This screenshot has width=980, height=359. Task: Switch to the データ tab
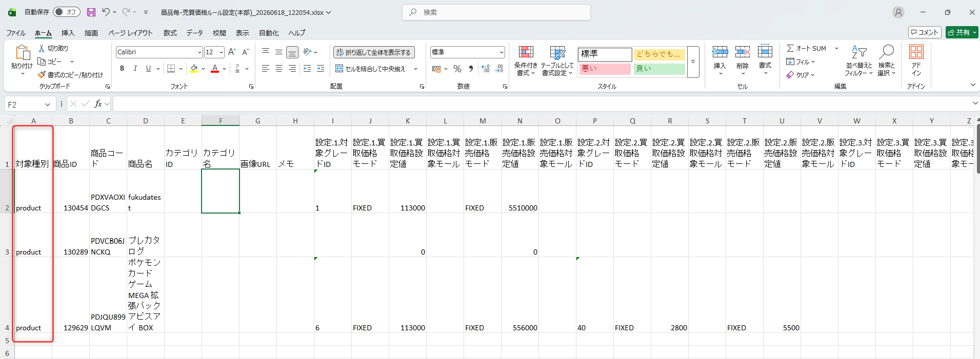pos(194,33)
